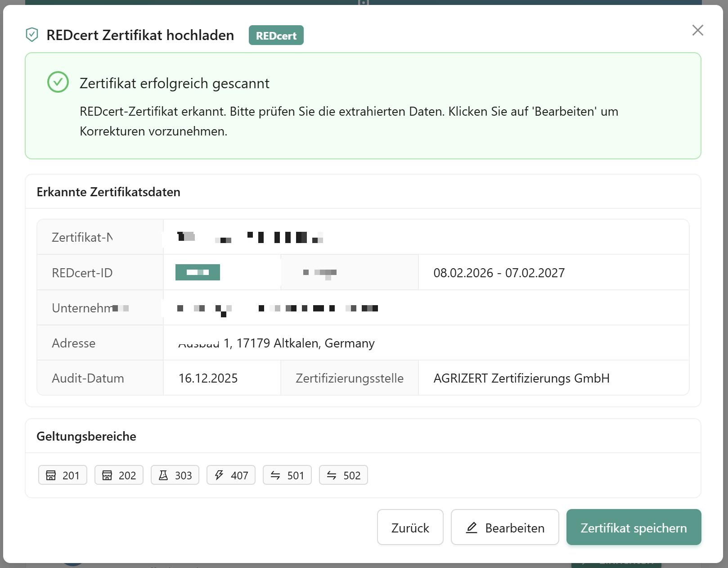Close the certificate upload dialog
728x568 pixels.
tap(697, 31)
